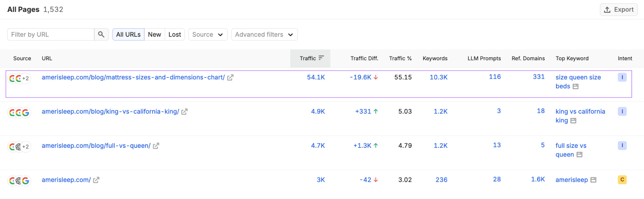Image resolution: width=644 pixels, height=199 pixels.
Task: Open external link icon for mattress-sizes-and-dimensions-chart URL
Action: (x=230, y=78)
